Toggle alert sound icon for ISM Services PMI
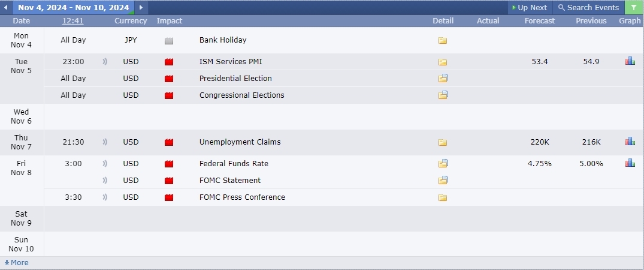The height and width of the screenshot is (270, 644). click(105, 62)
